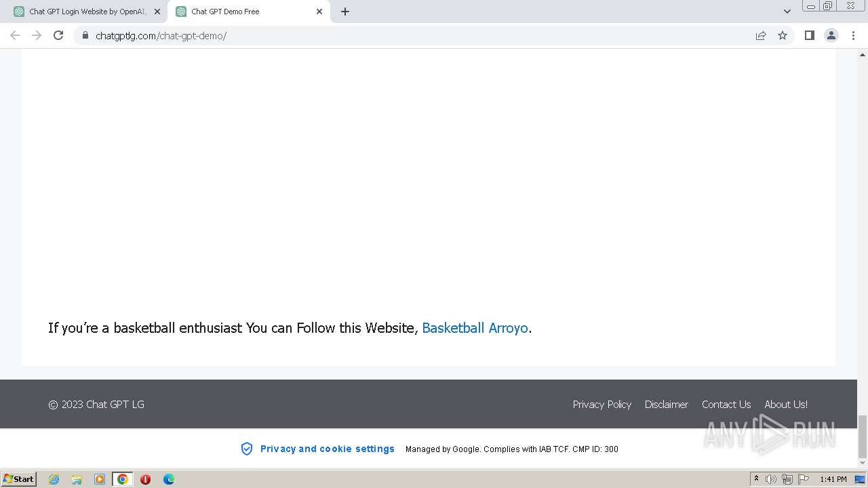Bookmark this tab with the star icon
Image resolution: width=868 pixels, height=488 pixels.
coord(783,35)
